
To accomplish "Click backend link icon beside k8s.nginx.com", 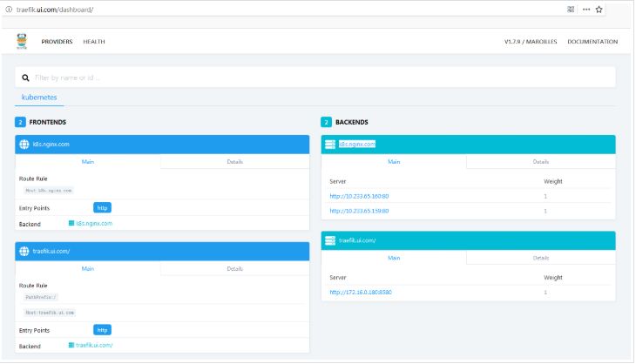I will (x=71, y=223).
